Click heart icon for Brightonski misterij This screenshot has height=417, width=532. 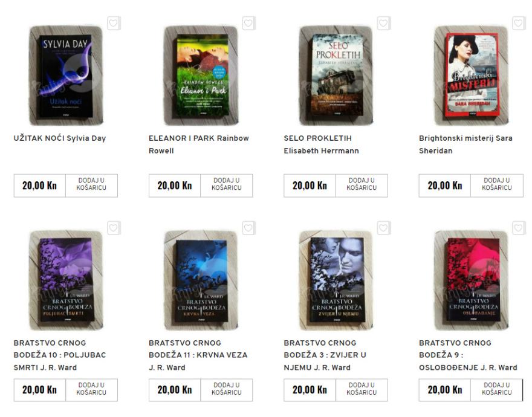(519, 24)
